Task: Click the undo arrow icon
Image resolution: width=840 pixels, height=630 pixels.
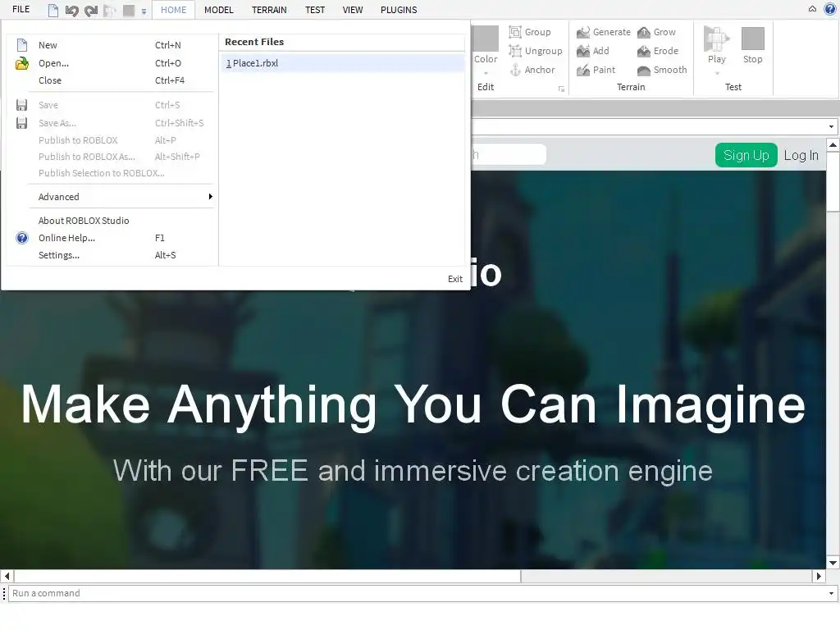Action: tap(72, 10)
